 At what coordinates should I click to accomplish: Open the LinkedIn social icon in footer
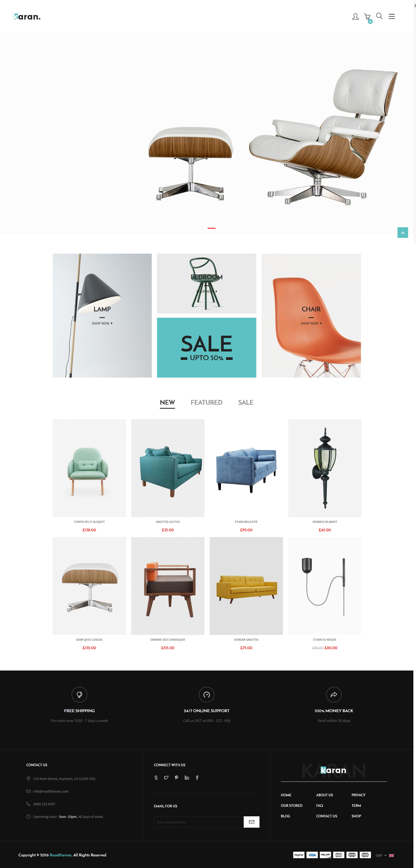tap(187, 777)
